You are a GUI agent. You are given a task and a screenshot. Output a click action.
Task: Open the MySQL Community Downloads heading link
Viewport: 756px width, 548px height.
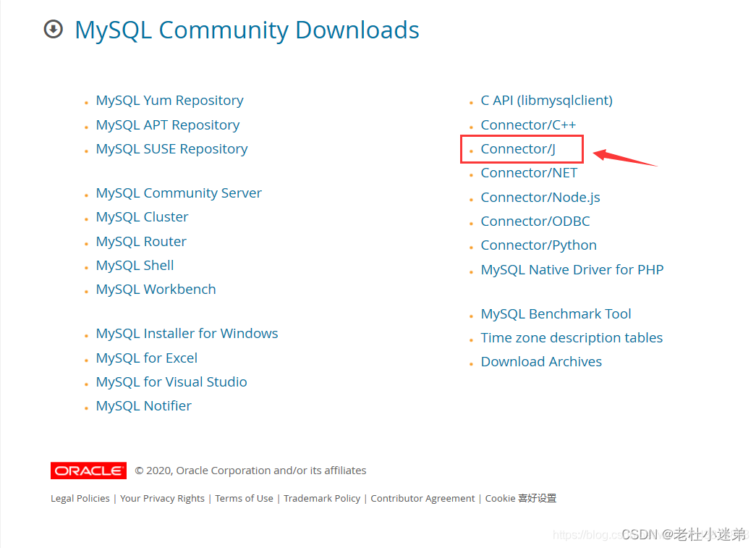(247, 30)
